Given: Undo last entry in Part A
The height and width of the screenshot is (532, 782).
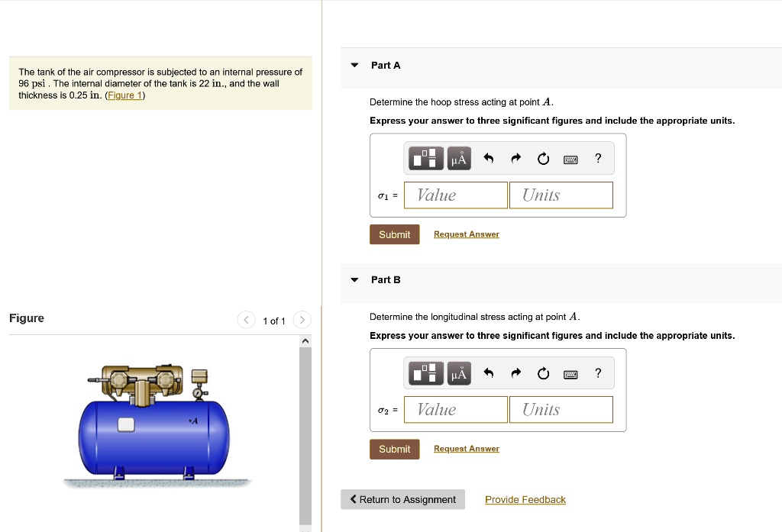Looking at the screenshot, I should pos(489,159).
